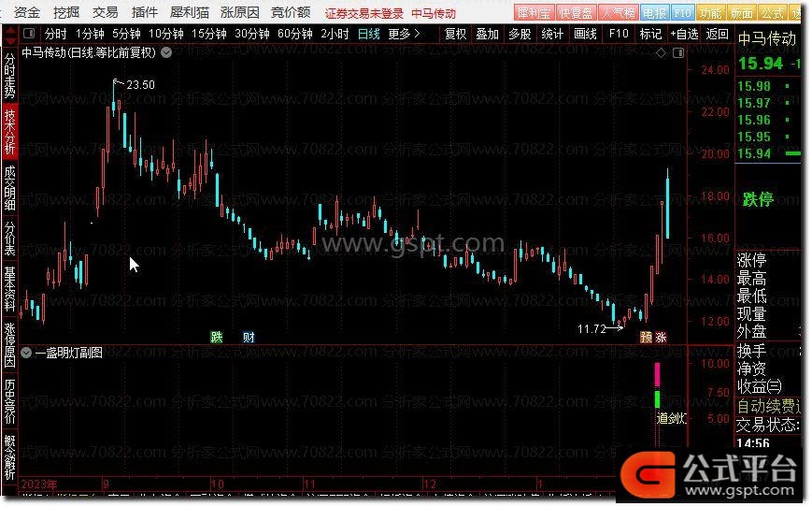
Task: Click the 证券交易未登录 login link
Action: click(x=364, y=13)
